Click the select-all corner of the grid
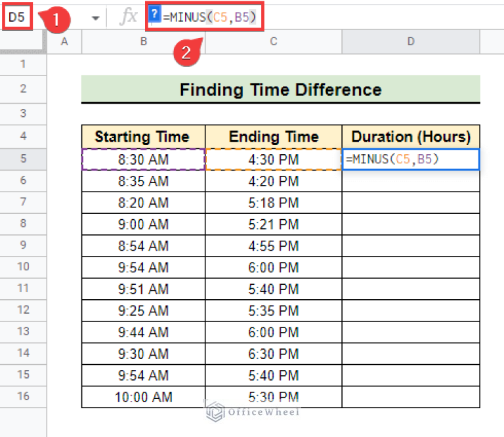 23,41
